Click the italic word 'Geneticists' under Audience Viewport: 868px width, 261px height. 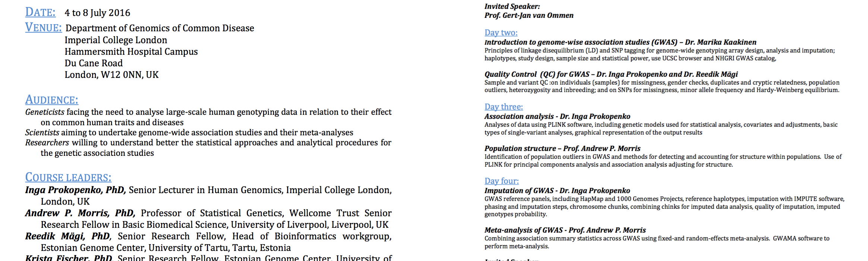click(x=45, y=112)
